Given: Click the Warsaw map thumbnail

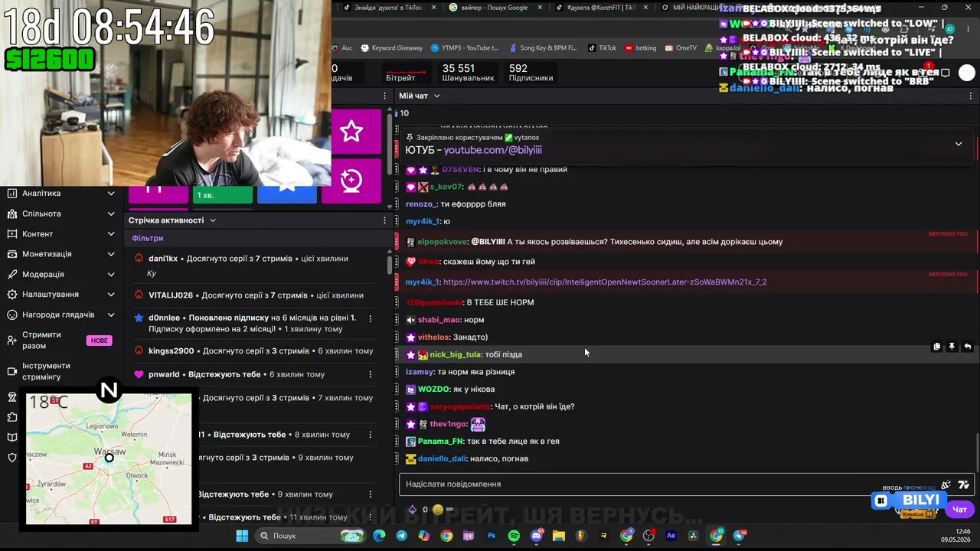Looking at the screenshot, I should coord(109,458).
